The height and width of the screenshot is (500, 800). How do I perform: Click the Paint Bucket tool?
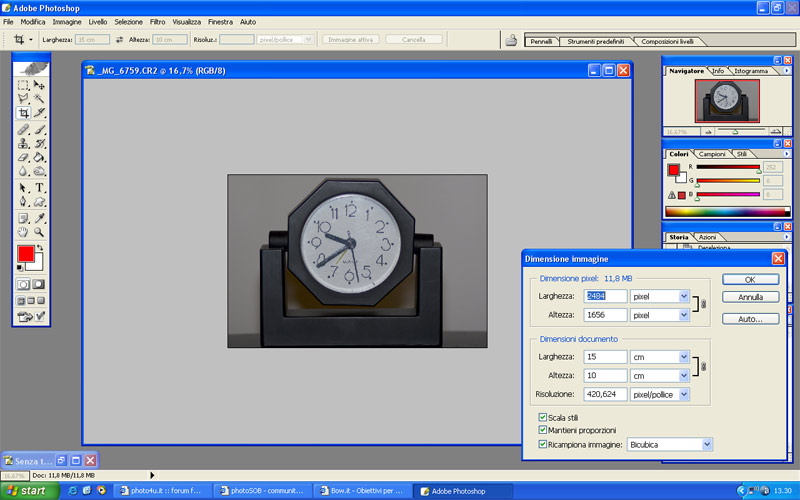[x=40, y=158]
